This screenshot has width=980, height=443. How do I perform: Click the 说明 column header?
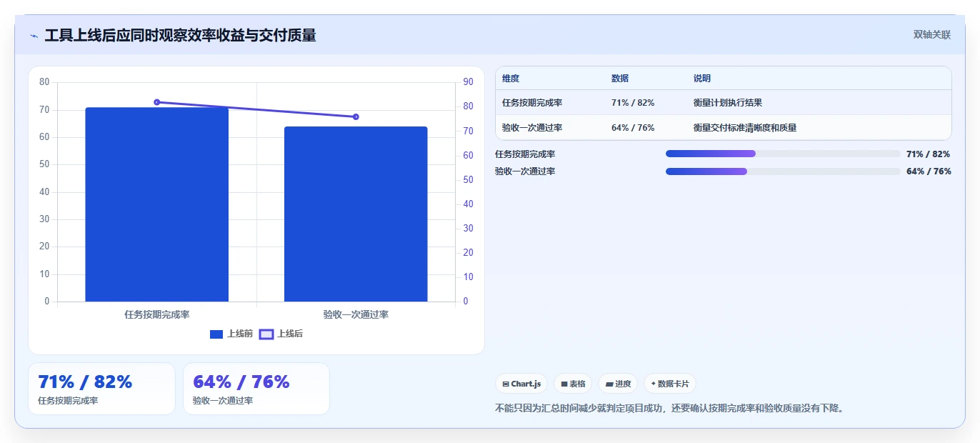coord(702,79)
